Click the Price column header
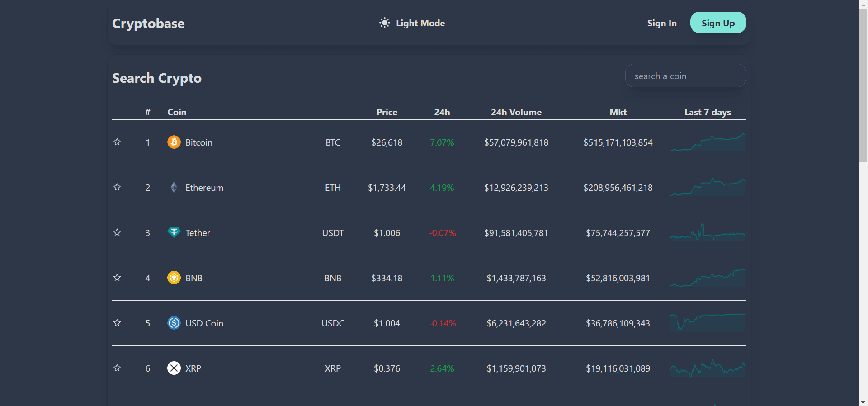This screenshot has width=868, height=406. tap(387, 112)
